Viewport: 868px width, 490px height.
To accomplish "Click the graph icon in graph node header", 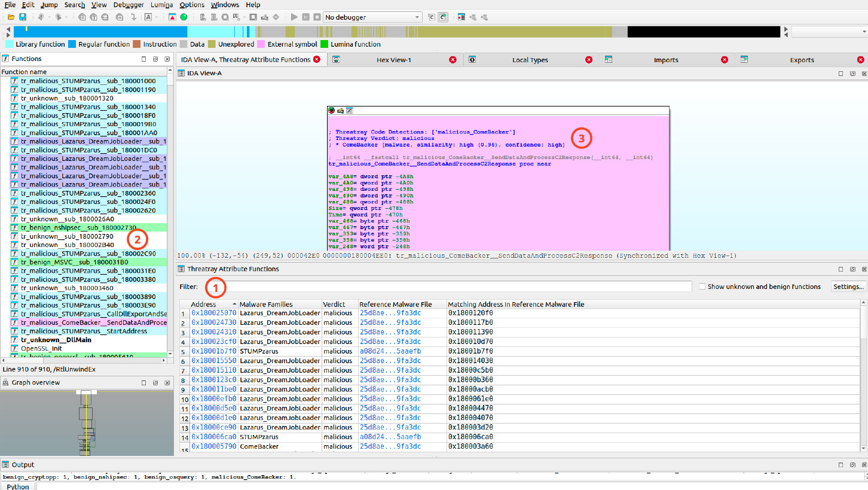I will 349,111.
